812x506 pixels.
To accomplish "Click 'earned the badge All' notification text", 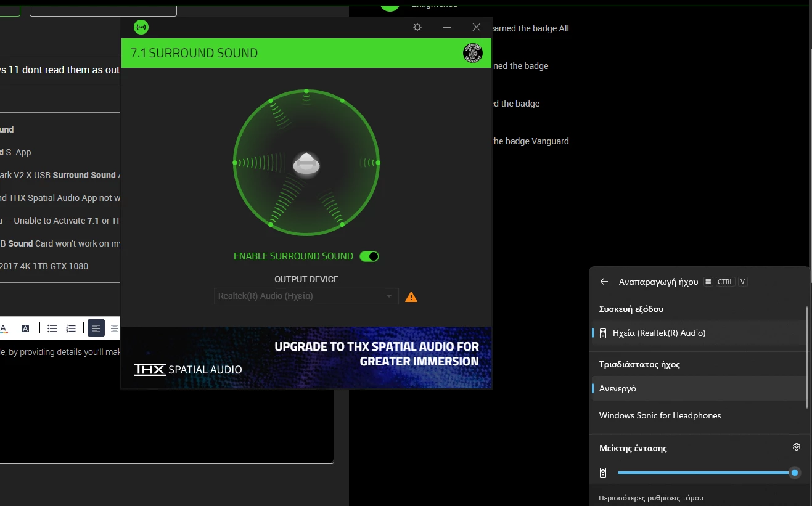I will tap(530, 28).
